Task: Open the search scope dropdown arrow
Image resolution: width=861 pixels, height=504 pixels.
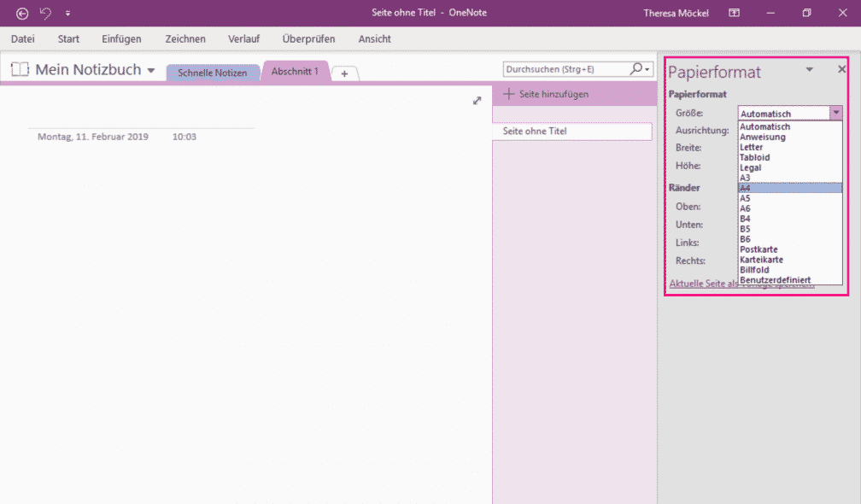Action: point(647,68)
